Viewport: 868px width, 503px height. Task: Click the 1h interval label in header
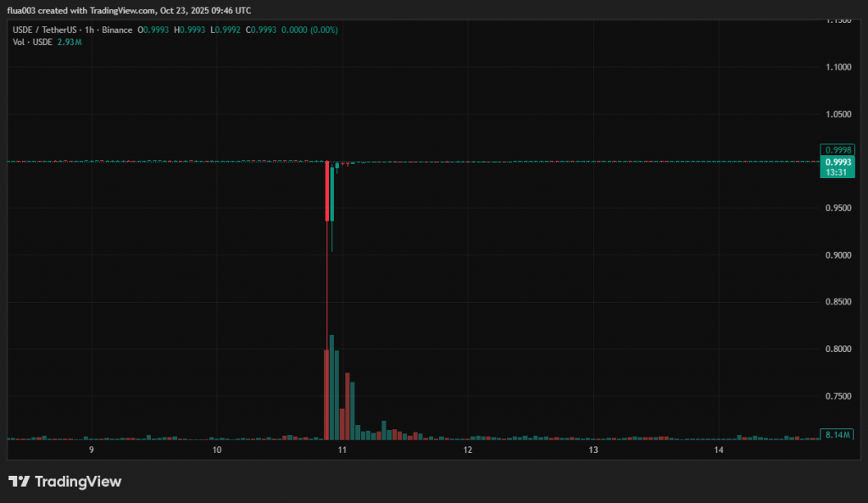click(x=89, y=30)
